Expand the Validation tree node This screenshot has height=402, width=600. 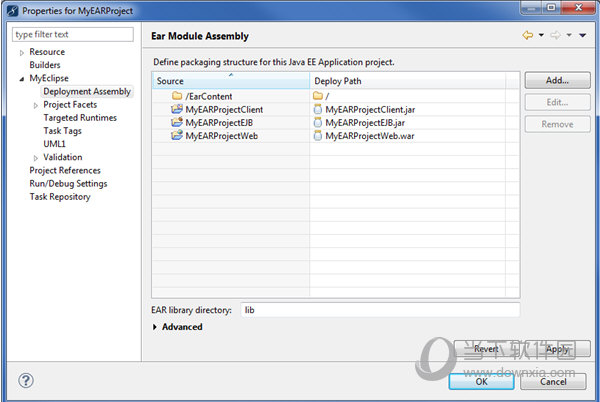[x=36, y=158]
